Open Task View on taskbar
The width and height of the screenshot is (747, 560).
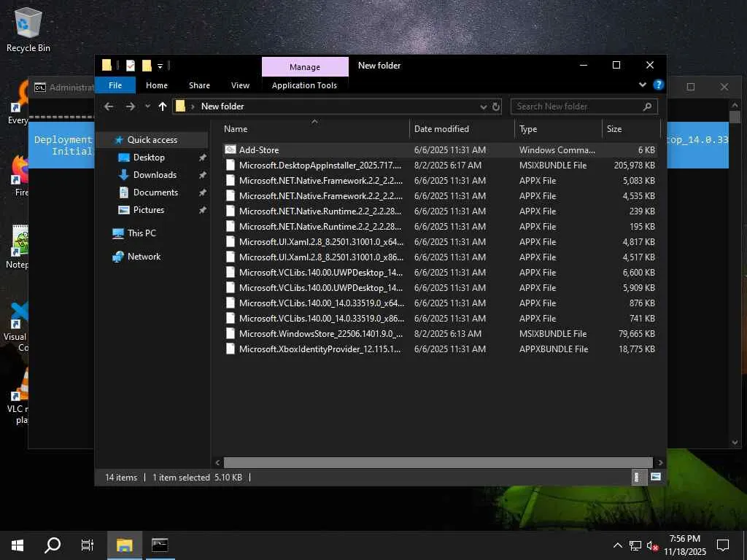[88, 545]
